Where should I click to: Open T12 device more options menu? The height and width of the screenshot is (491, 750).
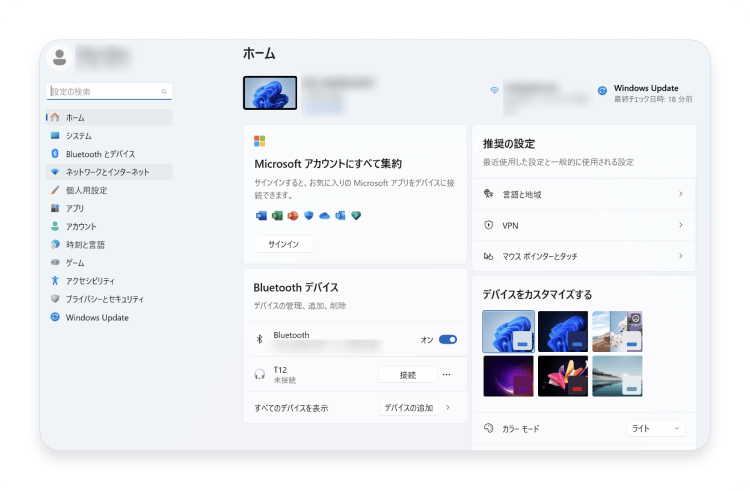447,374
